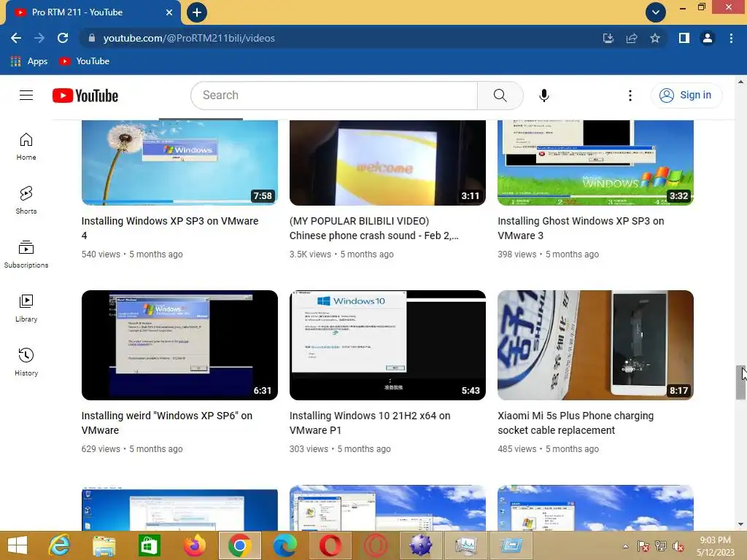Open video Installing Windows XP SP3 on VMware 4
Viewport: 747px width, 560px height.
(170, 228)
